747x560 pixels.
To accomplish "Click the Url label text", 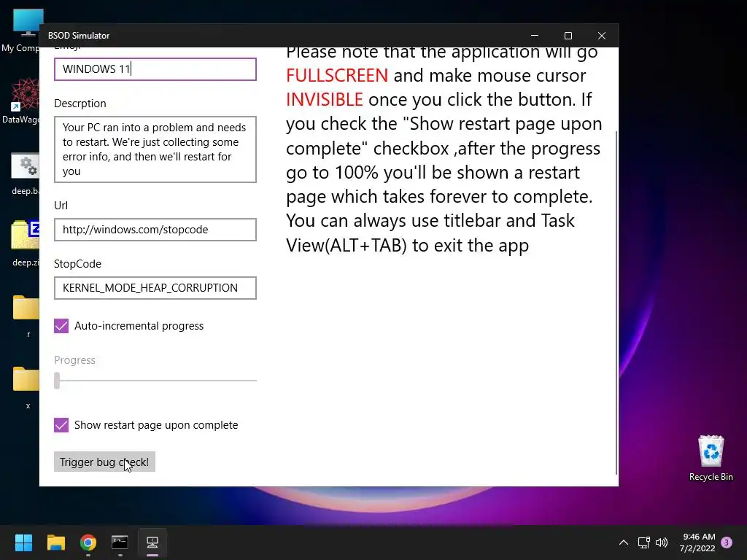I will pyautogui.click(x=61, y=205).
